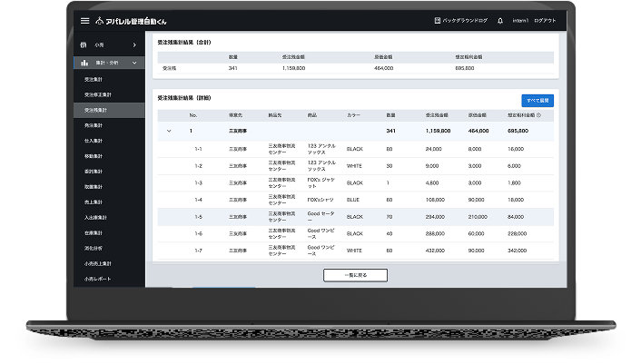Collapse the 集計・分析 sidebar section arrow
The height and width of the screenshot is (364, 641).
(134, 63)
